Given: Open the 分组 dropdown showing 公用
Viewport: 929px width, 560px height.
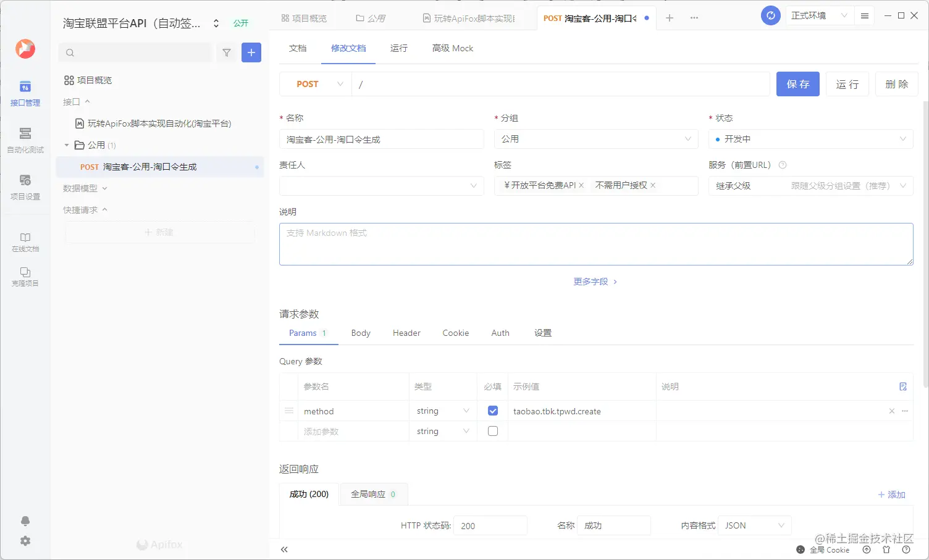Looking at the screenshot, I should pos(595,139).
